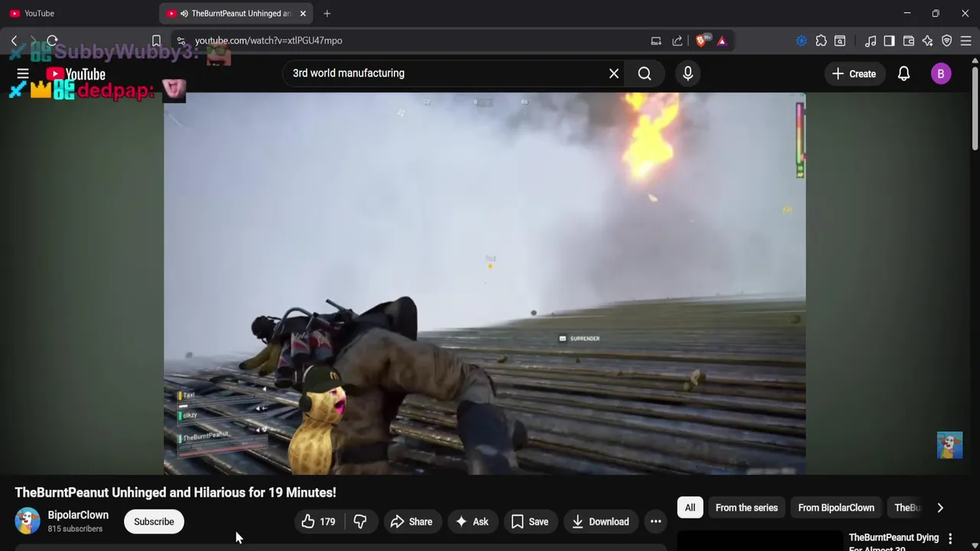Click the page vertical scrollbar

coord(974,107)
